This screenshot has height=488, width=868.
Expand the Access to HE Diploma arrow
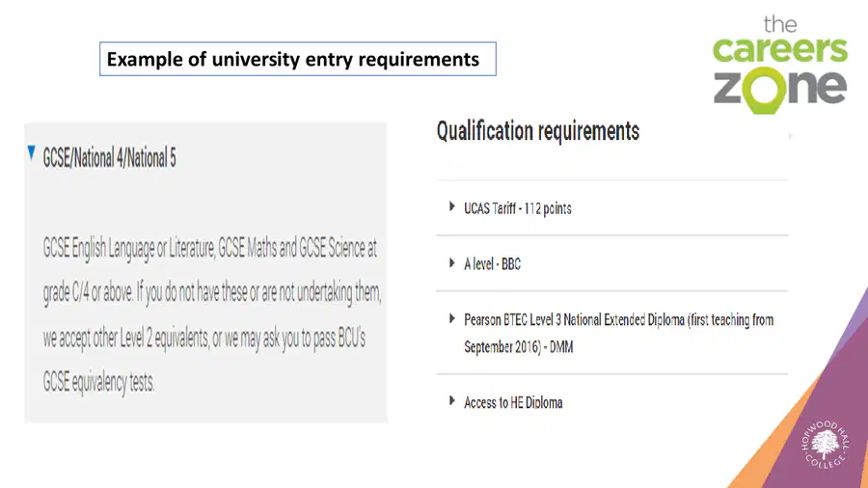click(x=451, y=401)
